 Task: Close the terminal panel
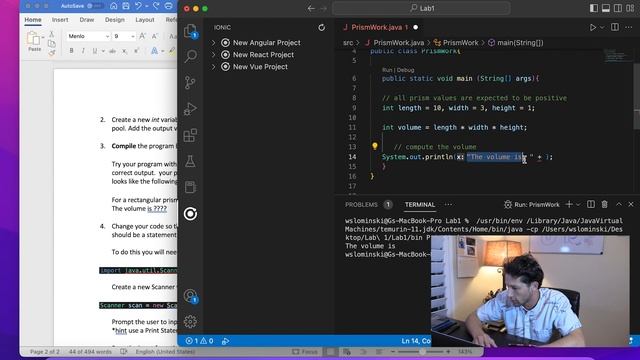pos(631,204)
